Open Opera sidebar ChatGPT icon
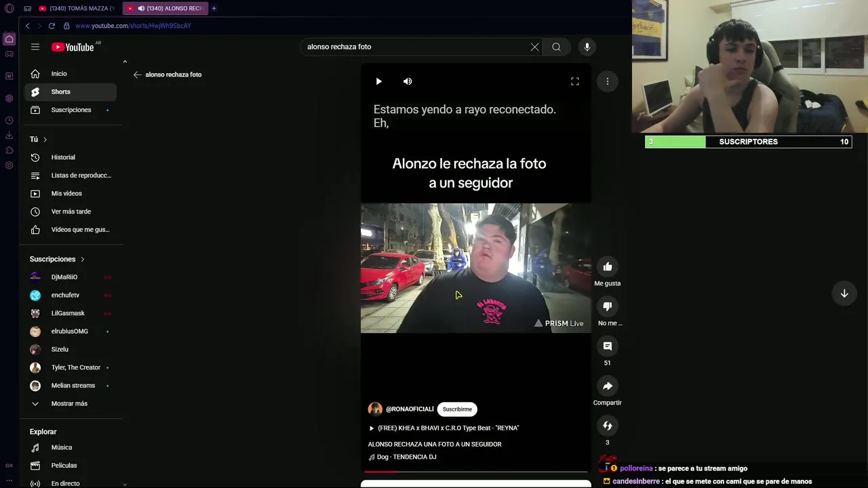The width and height of the screenshot is (868, 488). (x=9, y=98)
